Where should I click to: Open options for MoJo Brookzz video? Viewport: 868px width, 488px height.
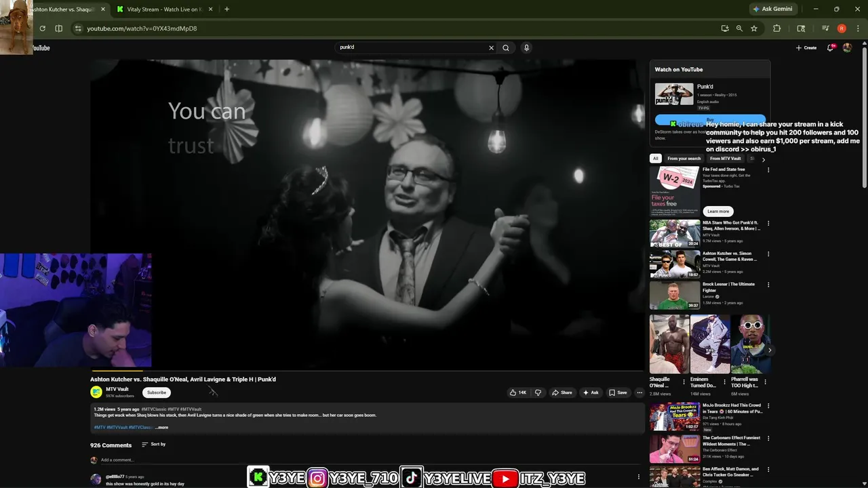tap(768, 406)
